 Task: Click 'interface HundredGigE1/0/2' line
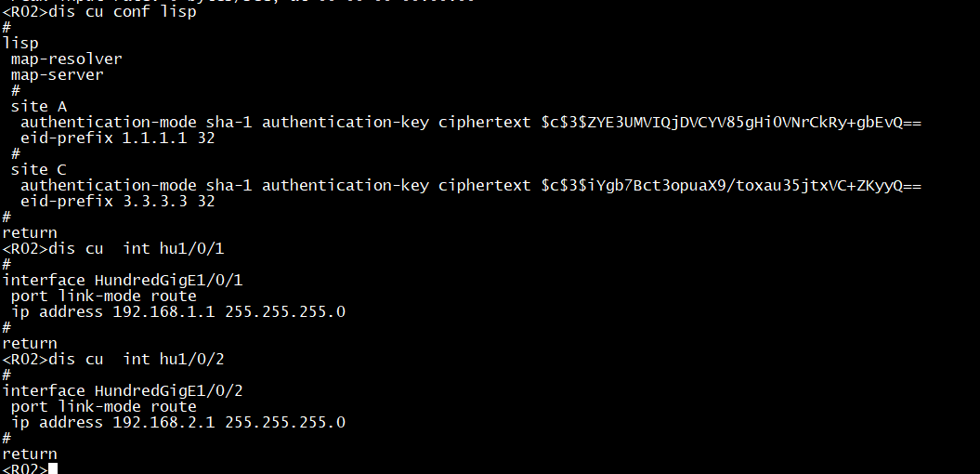(123, 391)
